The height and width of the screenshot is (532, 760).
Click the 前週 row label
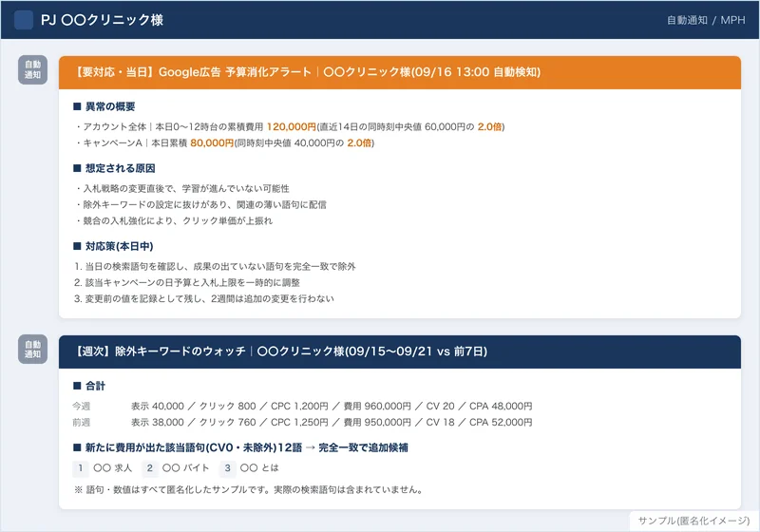[x=82, y=422]
